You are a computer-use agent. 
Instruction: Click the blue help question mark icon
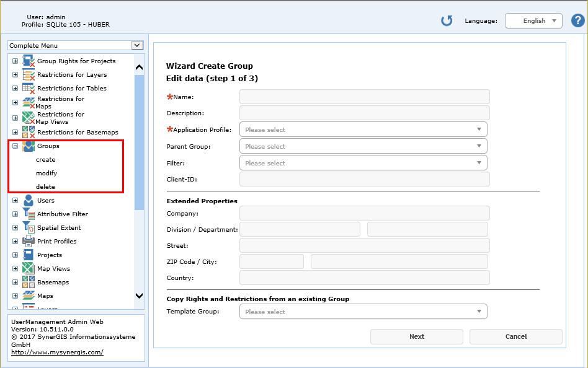[x=578, y=20]
